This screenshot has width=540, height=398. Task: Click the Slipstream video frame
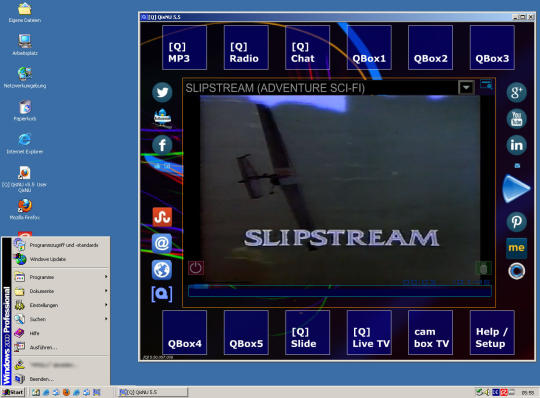[x=340, y=190]
